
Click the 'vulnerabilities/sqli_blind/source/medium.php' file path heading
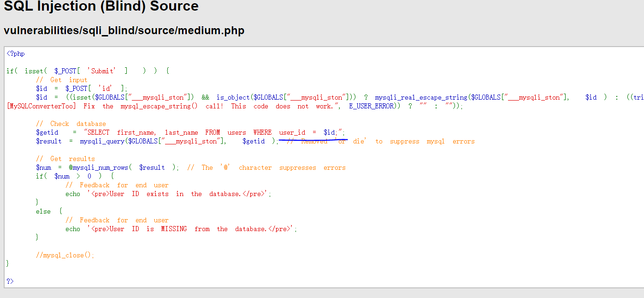tap(124, 31)
